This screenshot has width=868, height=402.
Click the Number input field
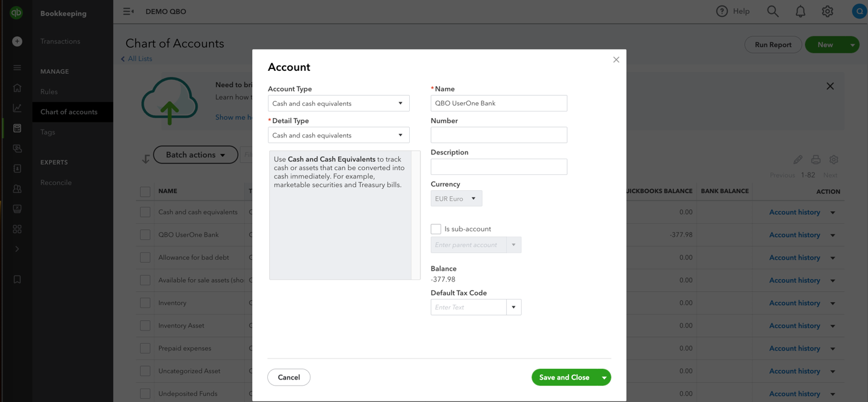499,135
